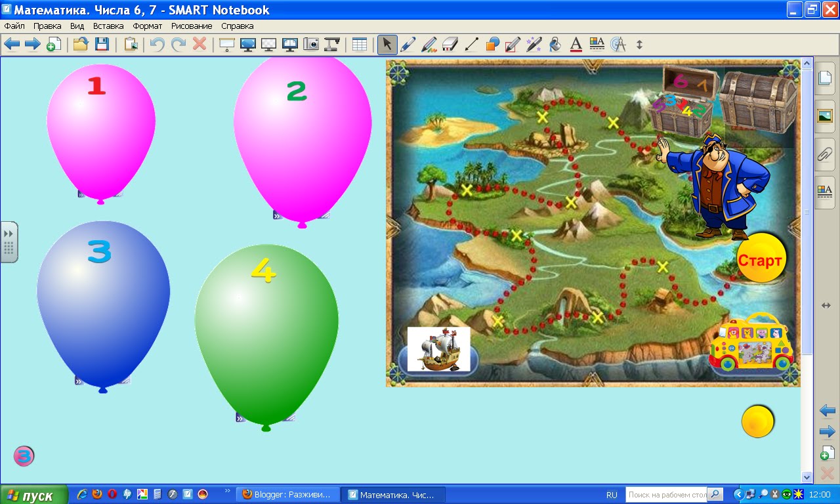
Task: Move toolbar to bottom with up-down arrow
Action: (x=640, y=44)
